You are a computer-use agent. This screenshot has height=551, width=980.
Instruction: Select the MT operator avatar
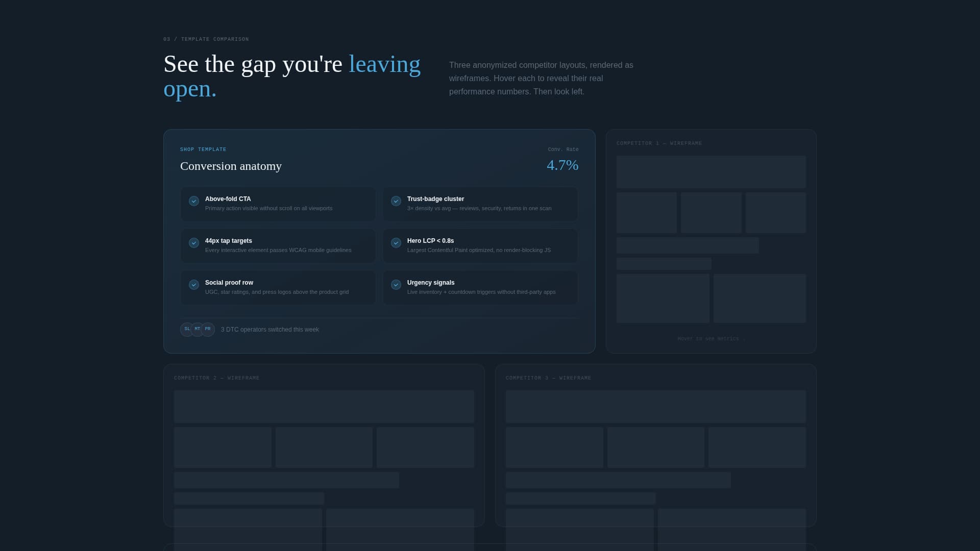point(198,330)
